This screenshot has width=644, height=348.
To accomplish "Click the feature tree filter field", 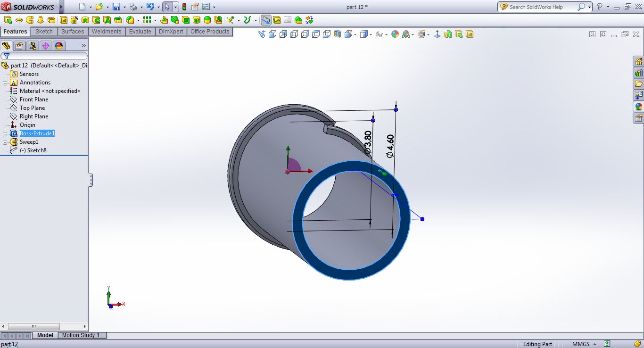I will click(x=44, y=56).
